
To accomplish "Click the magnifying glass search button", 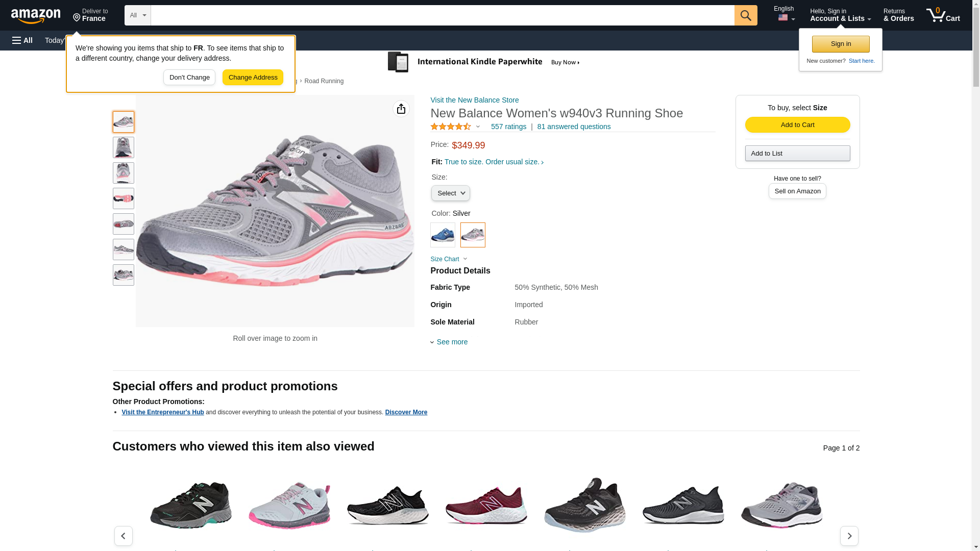I will (745, 15).
